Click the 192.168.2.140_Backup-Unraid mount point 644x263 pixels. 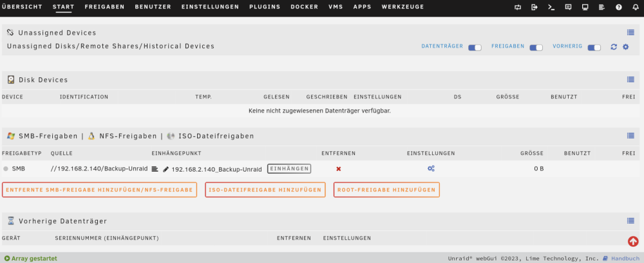pos(216,169)
